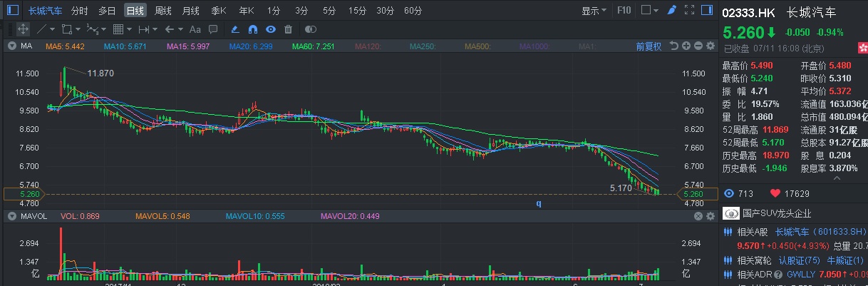Enter fullscreen chart mode
Viewport: 868px width, 286px height.
[x=688, y=11]
